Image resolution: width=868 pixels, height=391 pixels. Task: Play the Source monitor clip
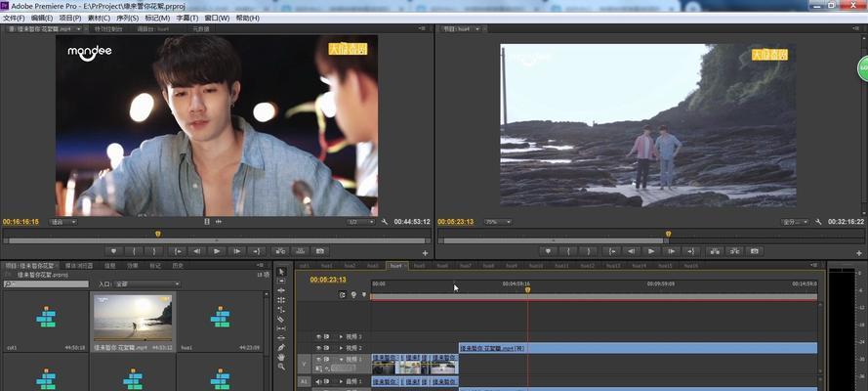217,251
